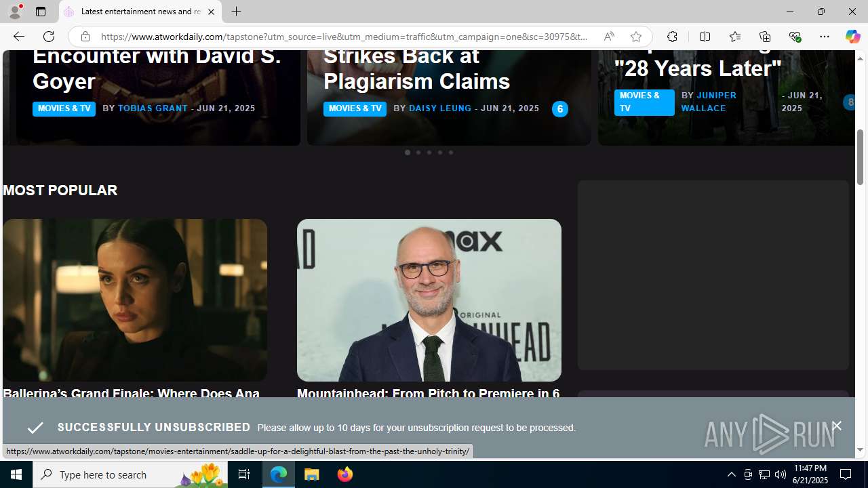The height and width of the screenshot is (488, 868).
Task: Open Copilot sidebar
Action: coord(852,37)
